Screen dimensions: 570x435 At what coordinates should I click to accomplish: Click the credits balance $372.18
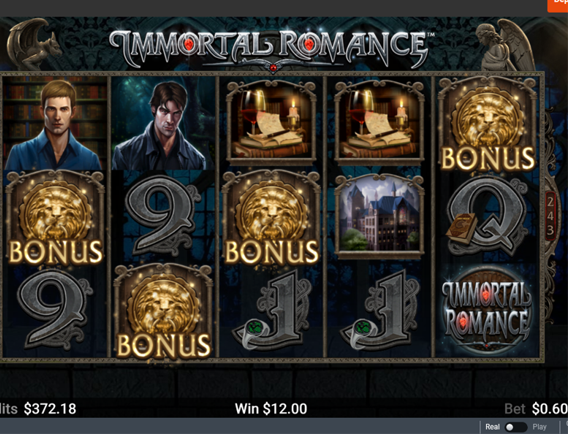click(x=50, y=409)
